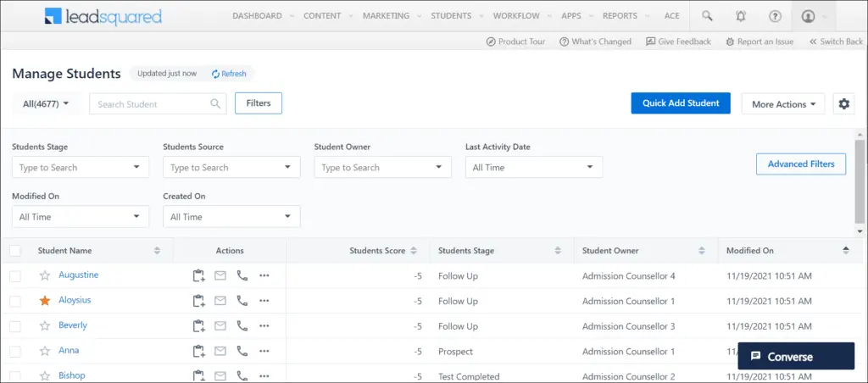Call phone icon for Aloysius

click(242, 301)
